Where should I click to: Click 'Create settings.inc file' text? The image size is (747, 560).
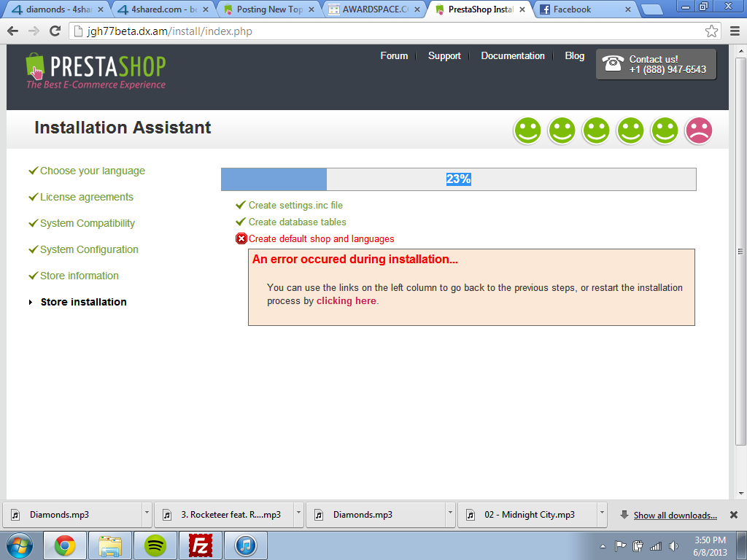coord(295,205)
